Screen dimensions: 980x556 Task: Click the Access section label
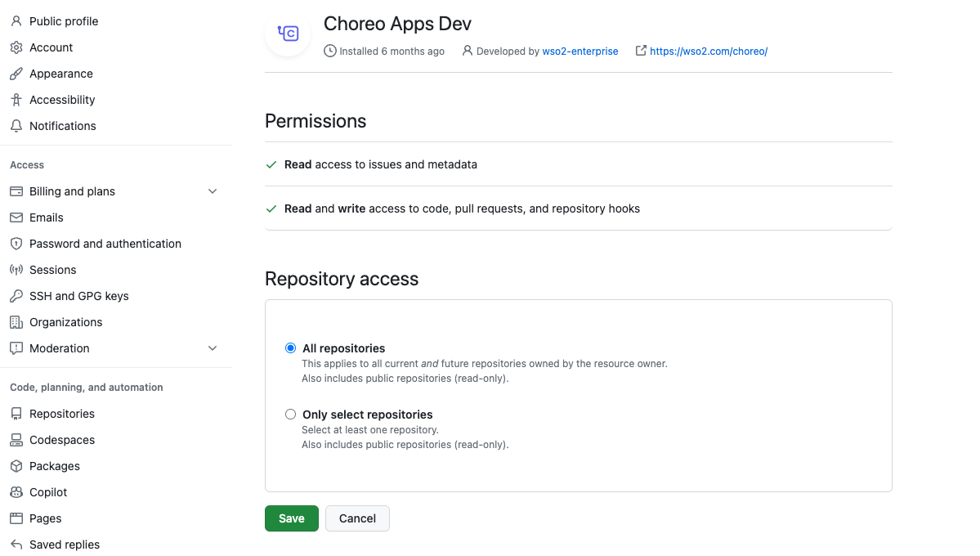tap(27, 165)
